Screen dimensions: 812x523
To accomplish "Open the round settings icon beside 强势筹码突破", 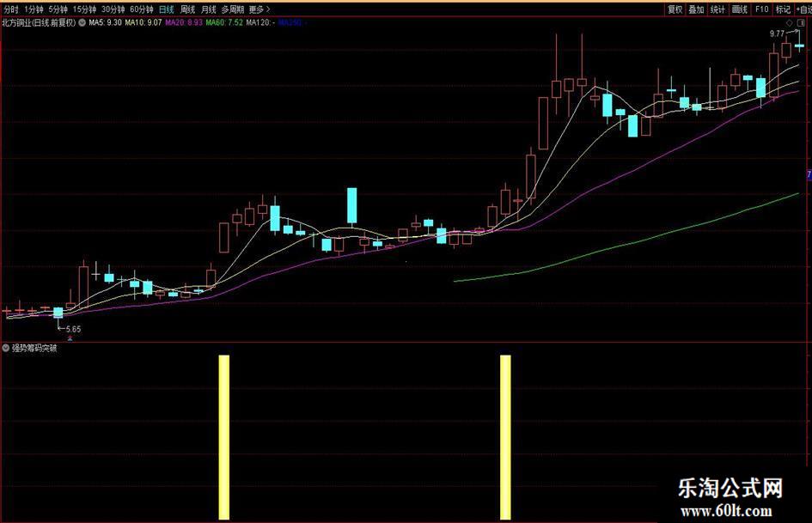I will [6, 348].
